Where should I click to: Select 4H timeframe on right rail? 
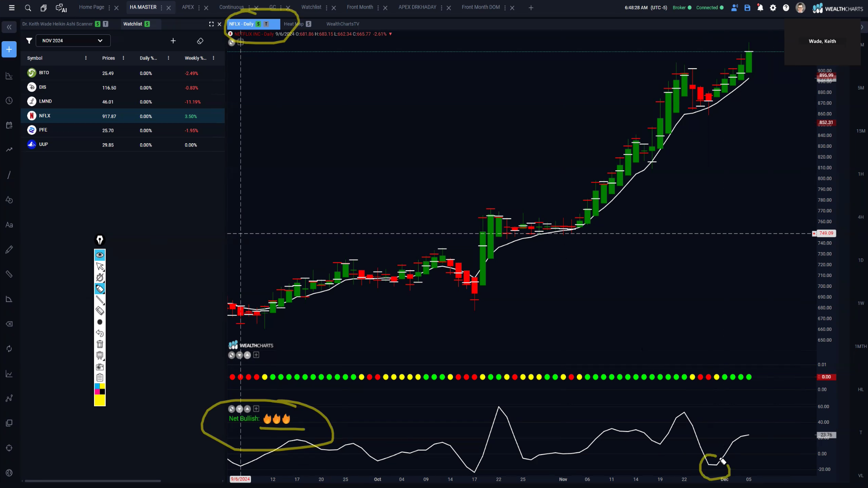pos(861,217)
